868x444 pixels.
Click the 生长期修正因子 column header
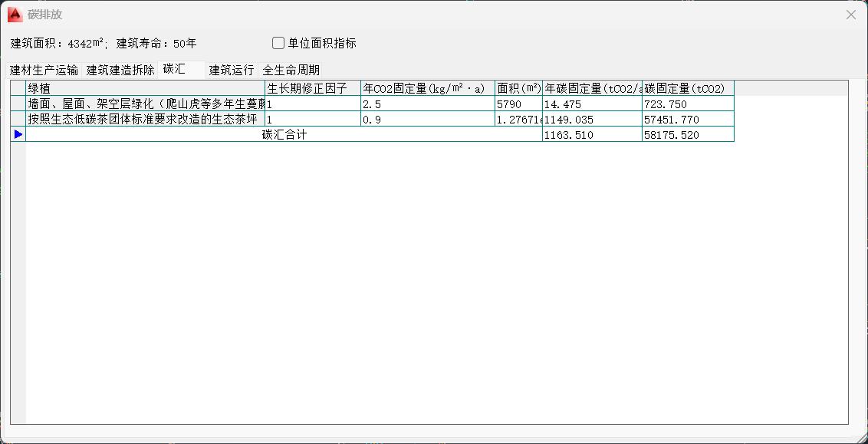[x=312, y=88]
